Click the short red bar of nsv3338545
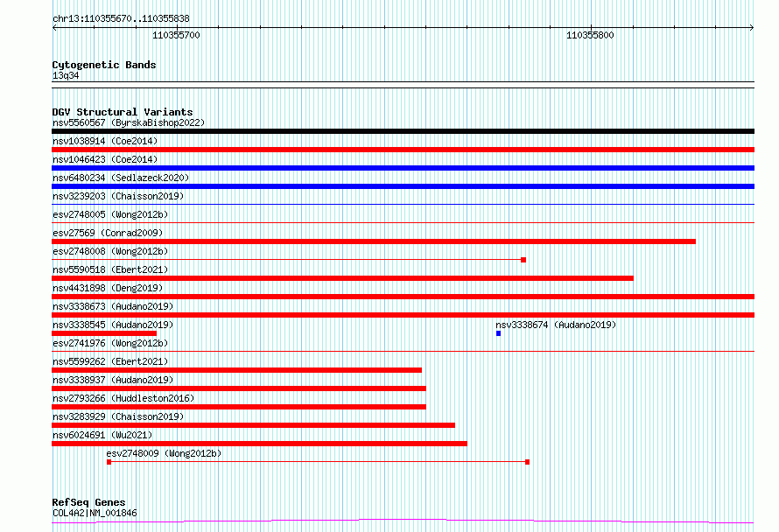The height and width of the screenshot is (532, 779). 104,333
